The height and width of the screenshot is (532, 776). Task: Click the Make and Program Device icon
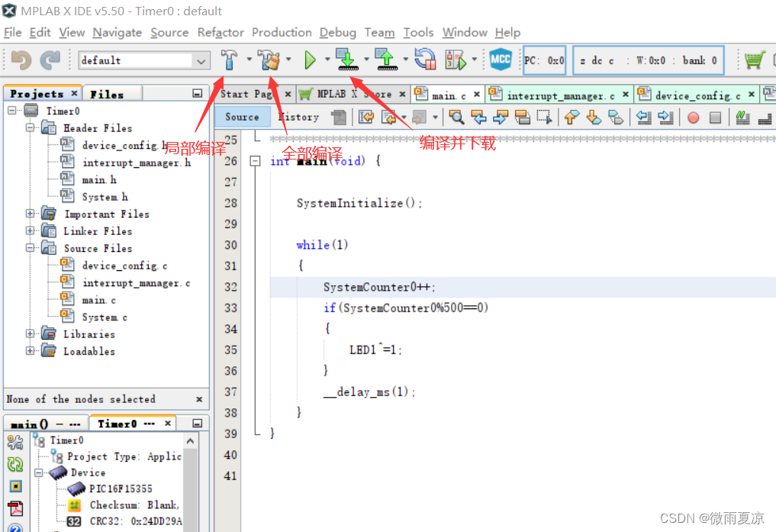click(347, 60)
